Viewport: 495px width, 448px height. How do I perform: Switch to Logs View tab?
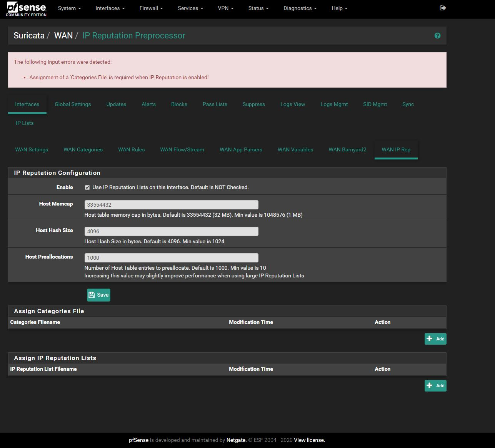[293, 104]
